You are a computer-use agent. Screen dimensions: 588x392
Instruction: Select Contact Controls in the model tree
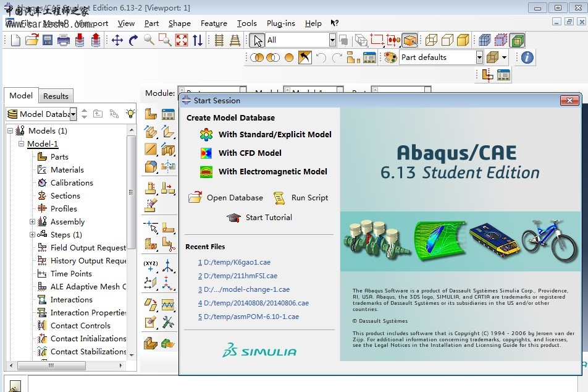[73, 326]
